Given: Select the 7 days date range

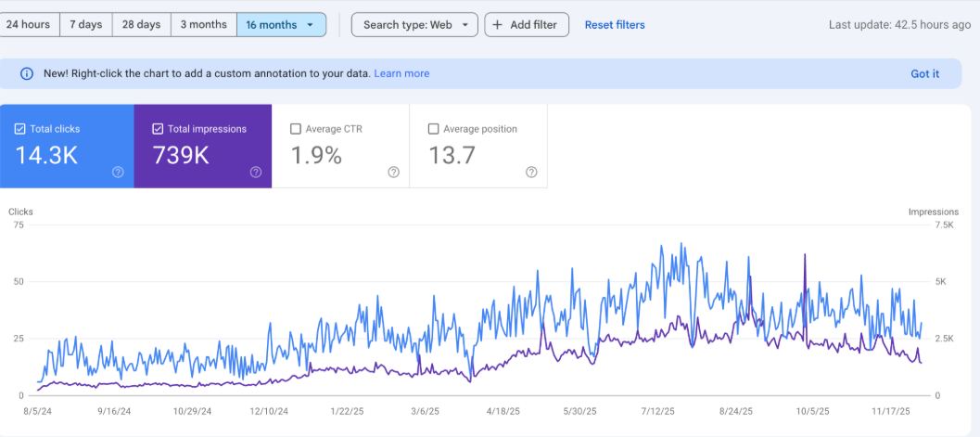Looking at the screenshot, I should [x=85, y=25].
